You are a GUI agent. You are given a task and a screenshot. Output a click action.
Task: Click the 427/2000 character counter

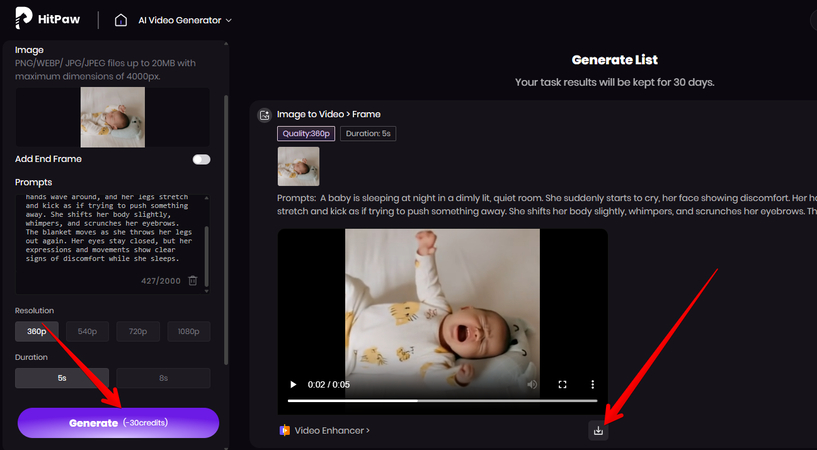coord(160,281)
